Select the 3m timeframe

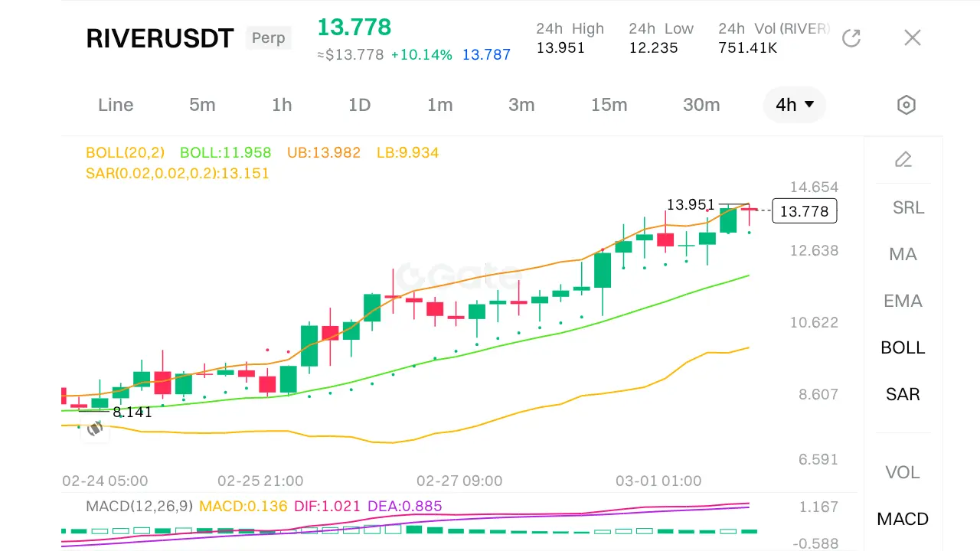point(521,105)
